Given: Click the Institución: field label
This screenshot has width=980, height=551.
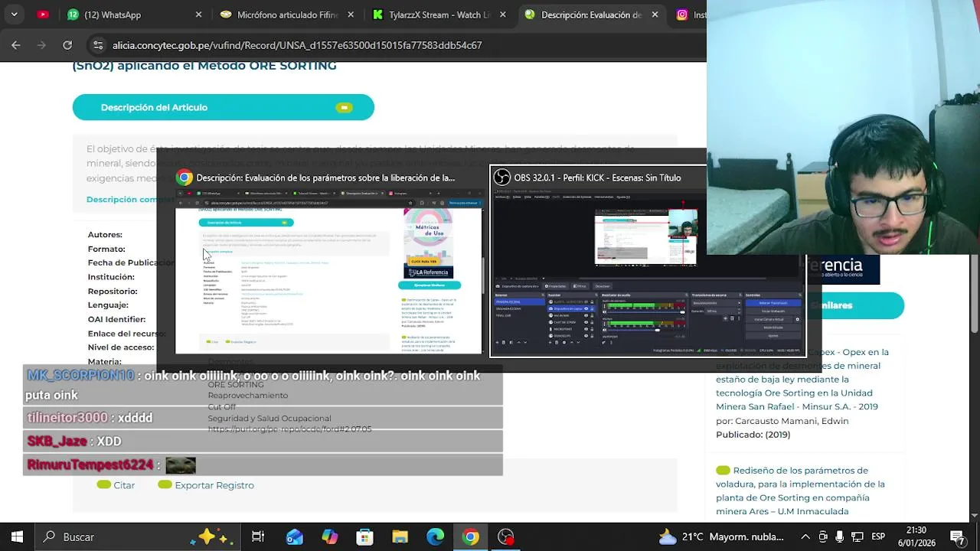Looking at the screenshot, I should pos(111,277).
